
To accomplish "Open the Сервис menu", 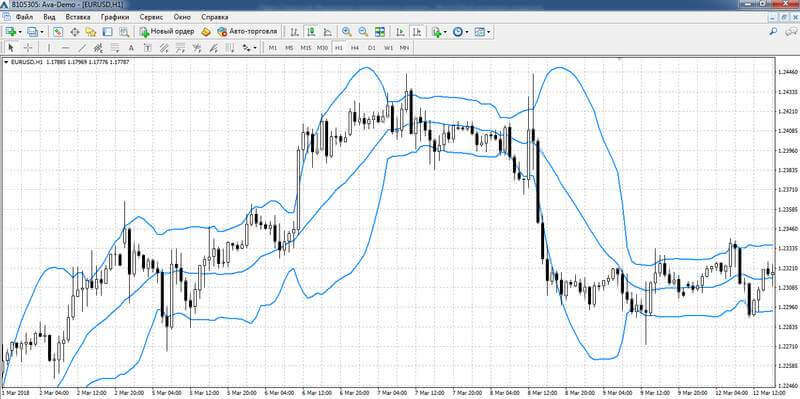I will [x=151, y=17].
